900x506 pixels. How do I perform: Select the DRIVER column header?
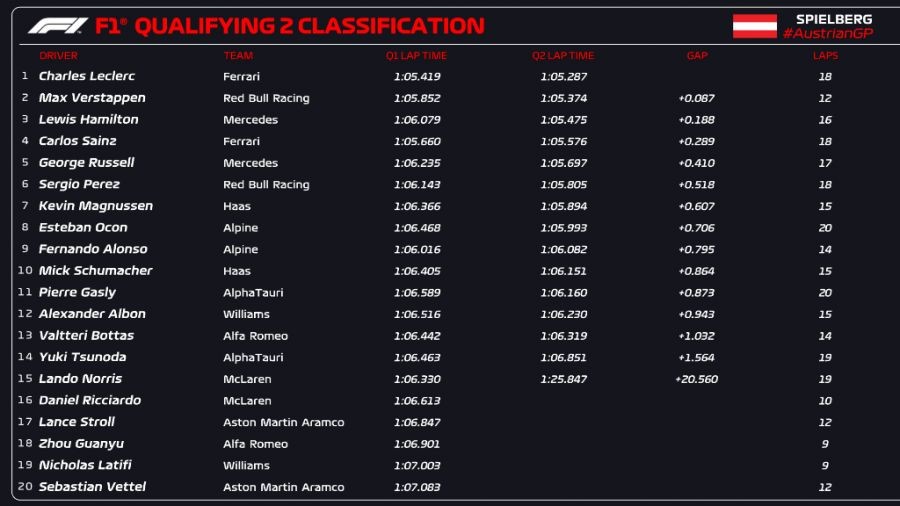click(x=58, y=56)
